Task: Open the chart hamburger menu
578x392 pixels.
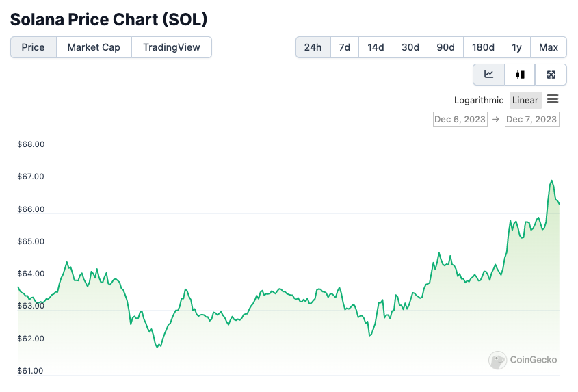Action: [553, 99]
